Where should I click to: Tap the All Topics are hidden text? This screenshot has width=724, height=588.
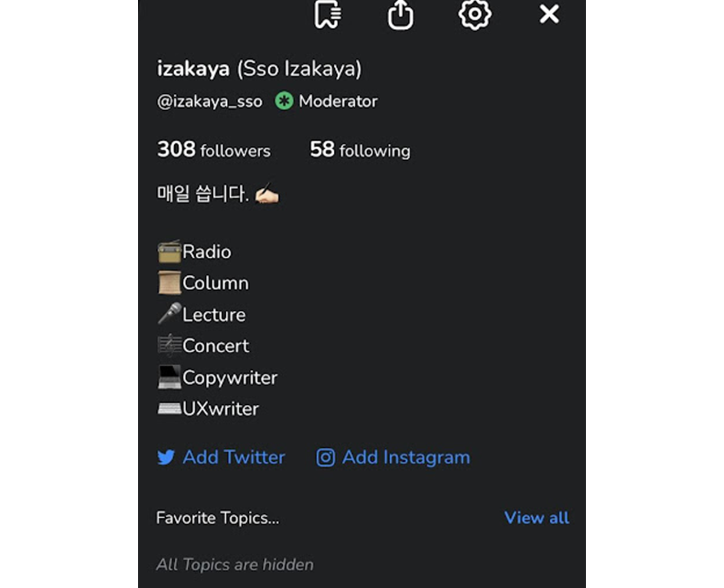coord(235,564)
